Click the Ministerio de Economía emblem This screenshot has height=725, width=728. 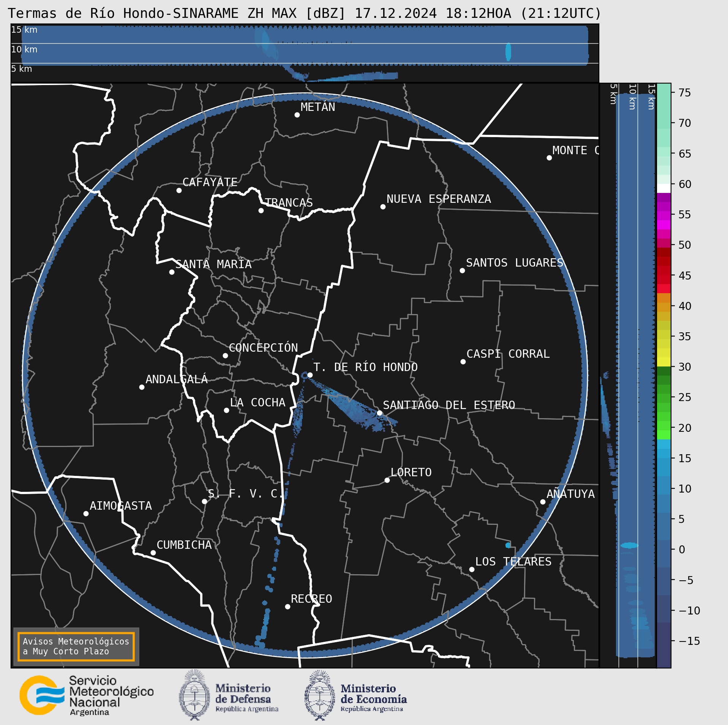[320, 695]
